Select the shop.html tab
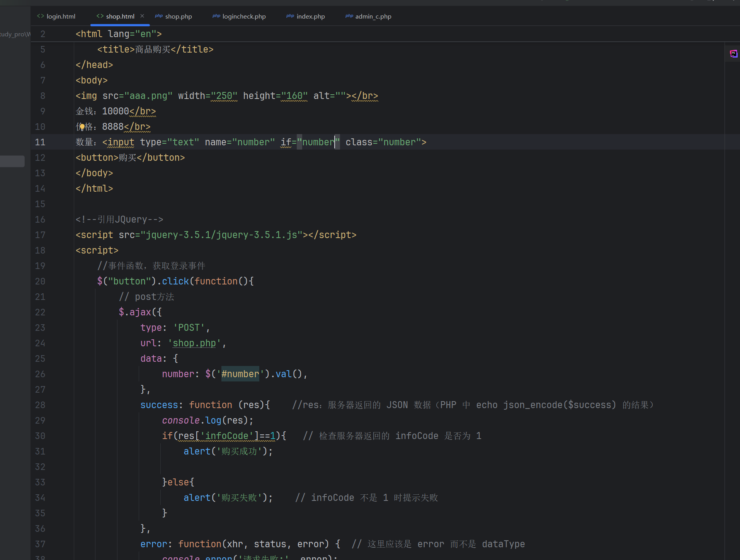The image size is (740, 560). tap(120, 16)
